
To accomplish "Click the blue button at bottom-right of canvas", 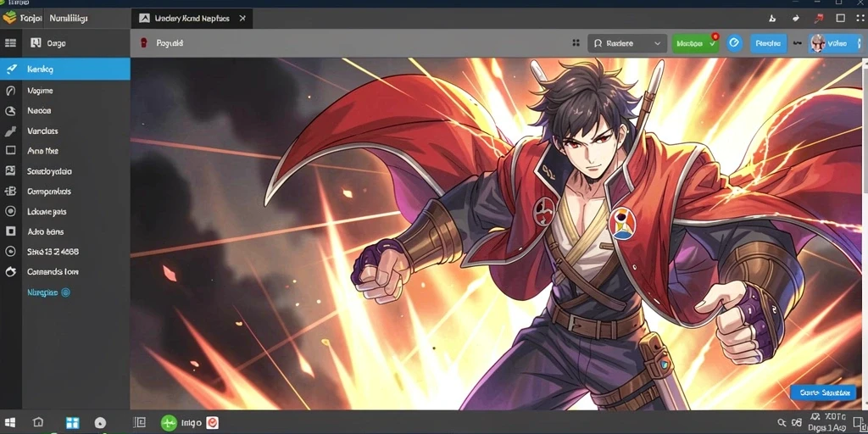I will pyautogui.click(x=824, y=392).
